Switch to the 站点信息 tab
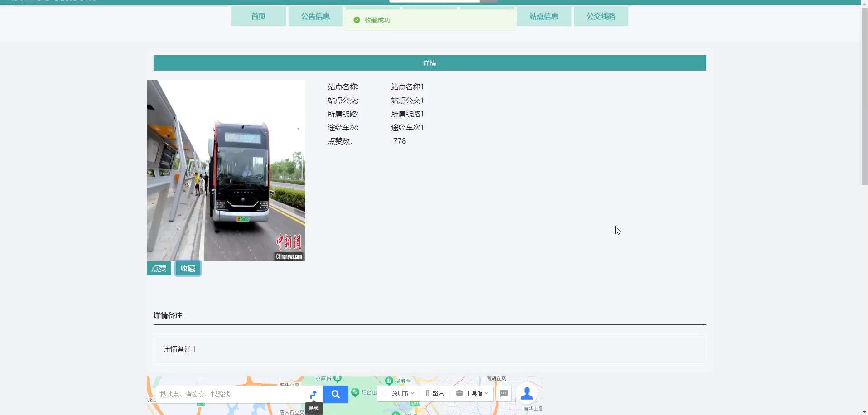Screen dimensions: 868x415 544,16
